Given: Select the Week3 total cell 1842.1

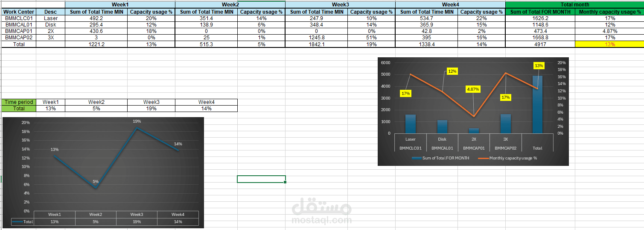Looking at the screenshot, I should click(316, 44).
